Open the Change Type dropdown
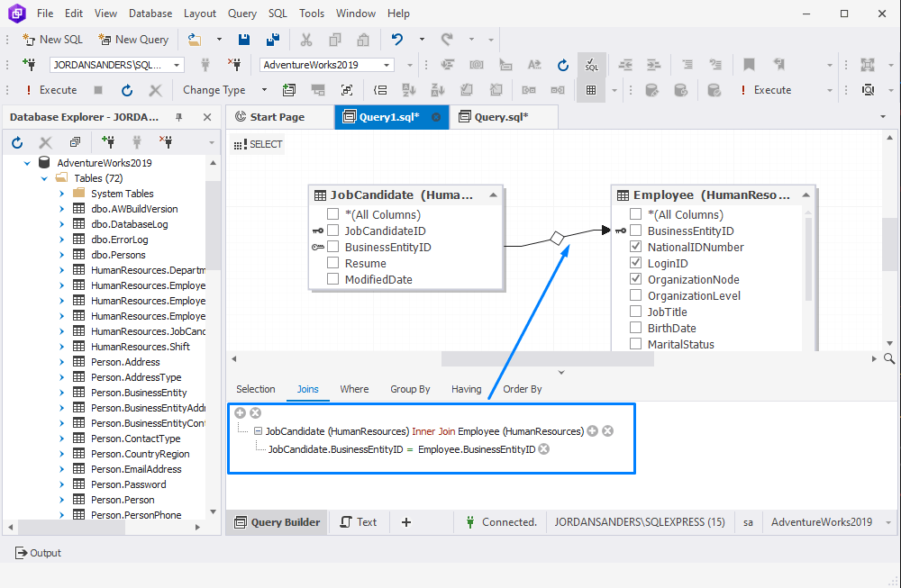 pos(264,89)
